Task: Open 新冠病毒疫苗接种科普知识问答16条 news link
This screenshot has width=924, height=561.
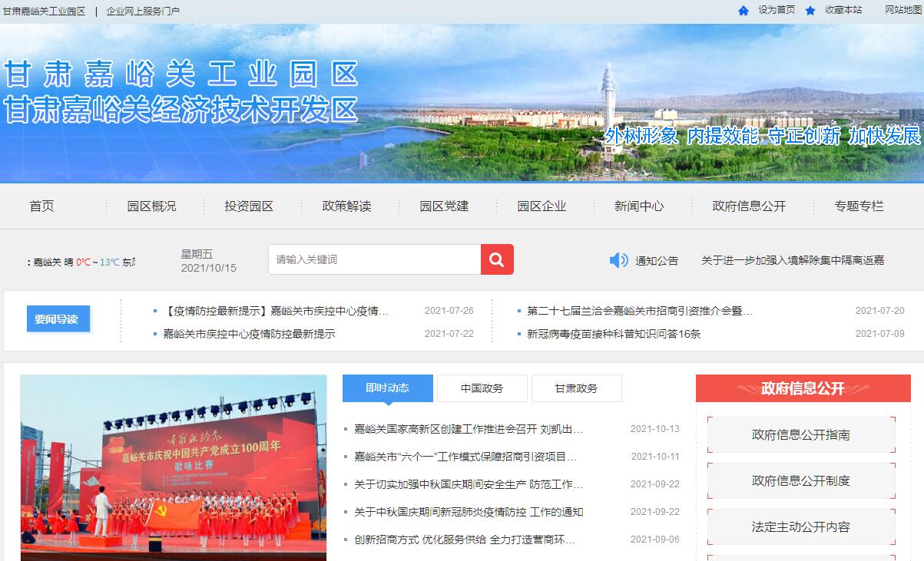Action: tap(613, 334)
